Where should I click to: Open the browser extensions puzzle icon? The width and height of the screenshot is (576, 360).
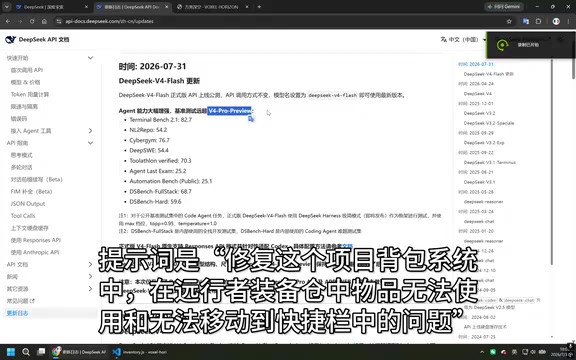(x=539, y=21)
